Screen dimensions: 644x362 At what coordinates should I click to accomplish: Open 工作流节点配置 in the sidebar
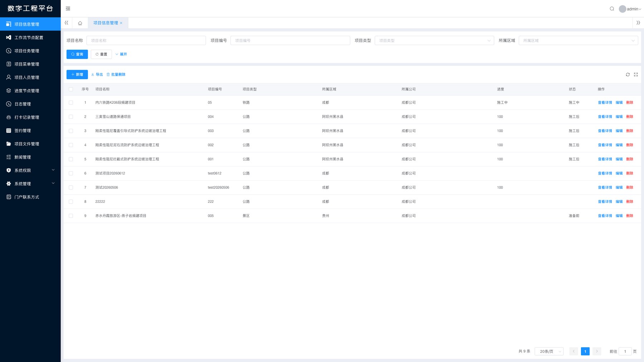(30, 38)
